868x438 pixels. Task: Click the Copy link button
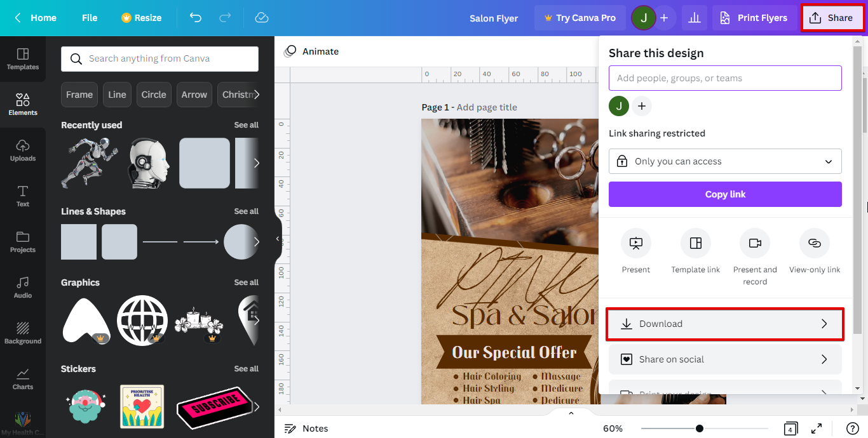coord(725,194)
